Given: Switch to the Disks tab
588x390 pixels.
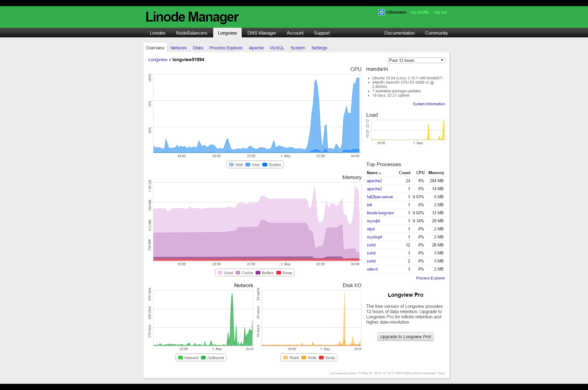Looking at the screenshot, I should tap(198, 48).
